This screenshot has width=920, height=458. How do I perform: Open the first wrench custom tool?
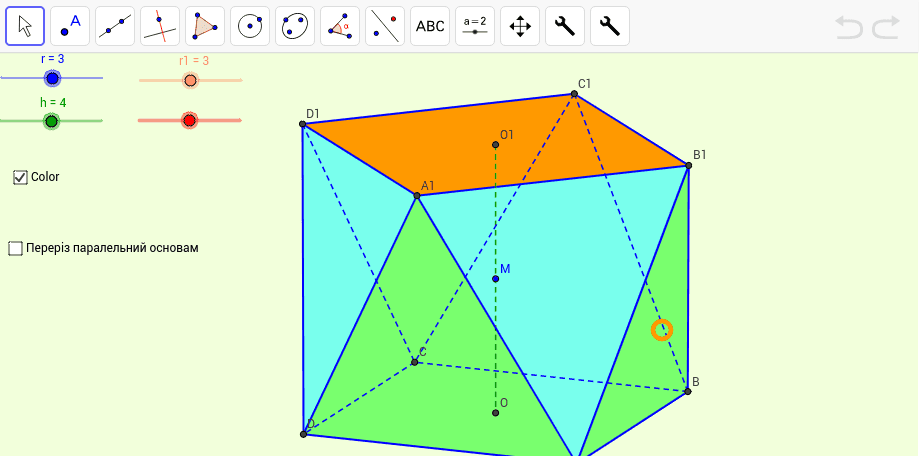pyautogui.click(x=565, y=26)
